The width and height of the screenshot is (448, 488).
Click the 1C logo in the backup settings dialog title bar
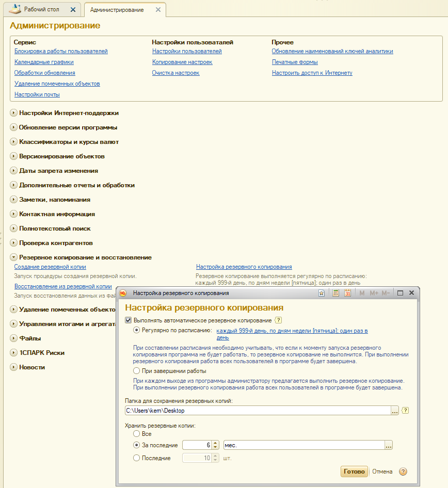[123, 293]
